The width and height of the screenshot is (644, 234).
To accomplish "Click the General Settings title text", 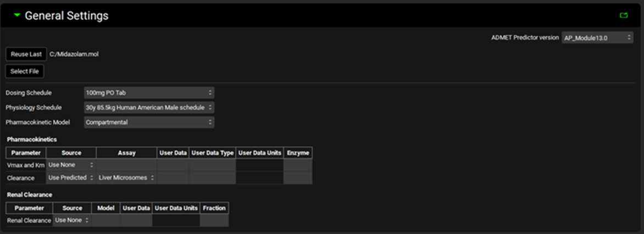I will tap(66, 16).
